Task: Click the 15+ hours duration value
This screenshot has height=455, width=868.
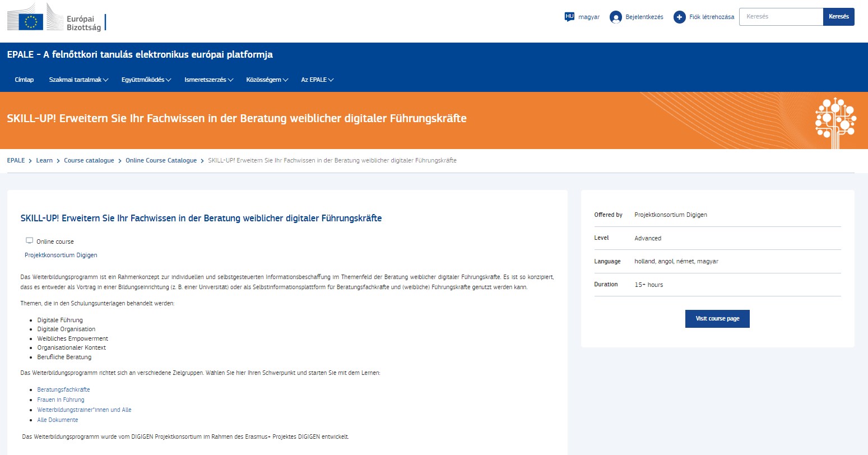Action: point(649,285)
